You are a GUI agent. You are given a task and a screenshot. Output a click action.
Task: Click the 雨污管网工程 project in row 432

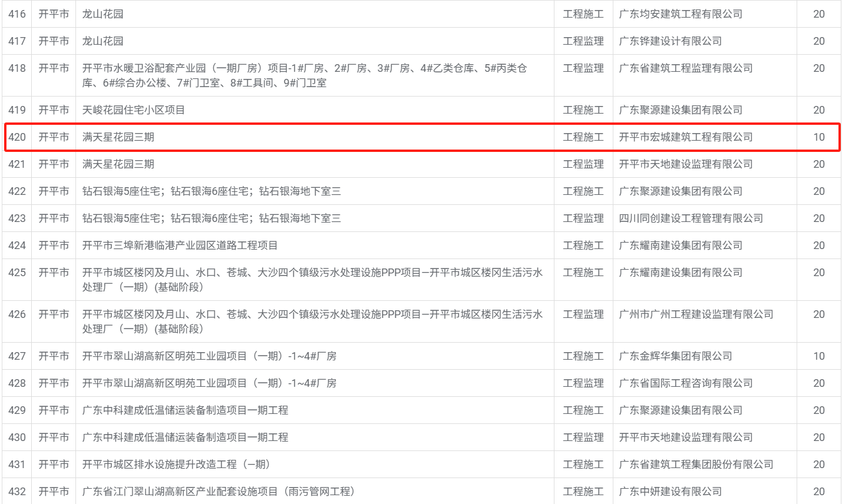[x=219, y=492]
